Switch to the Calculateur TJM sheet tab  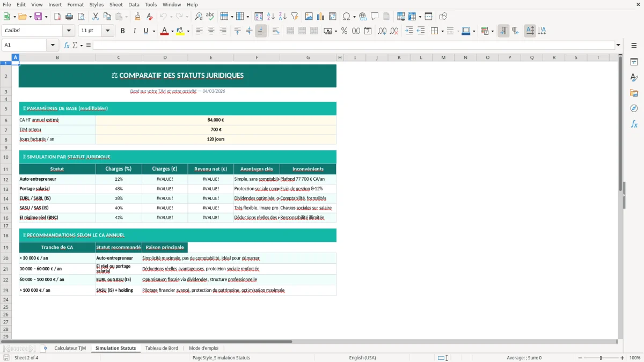(70, 348)
